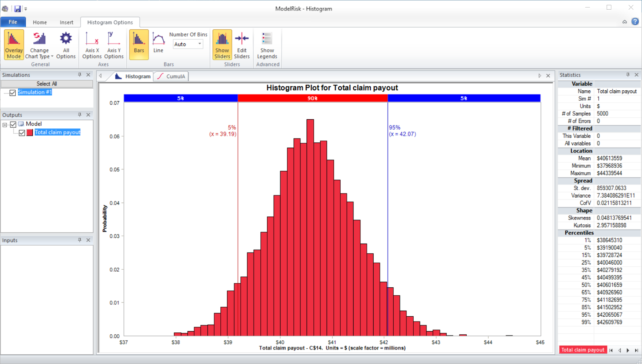The width and height of the screenshot is (642, 364).
Task: Open All Options settings
Action: [65, 44]
